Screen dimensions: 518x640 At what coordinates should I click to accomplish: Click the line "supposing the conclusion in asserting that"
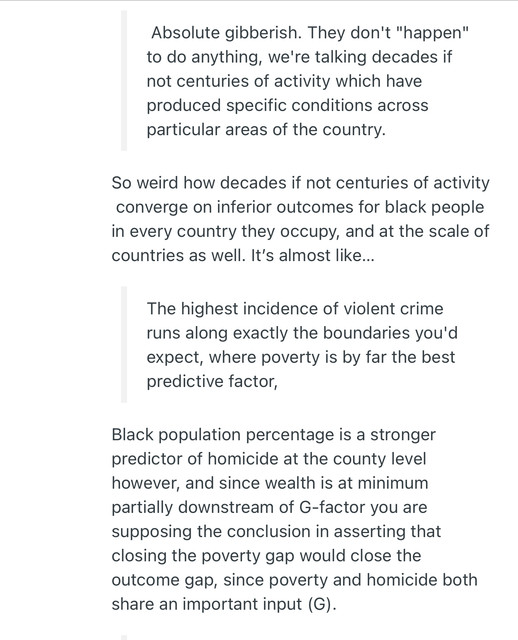(276, 531)
